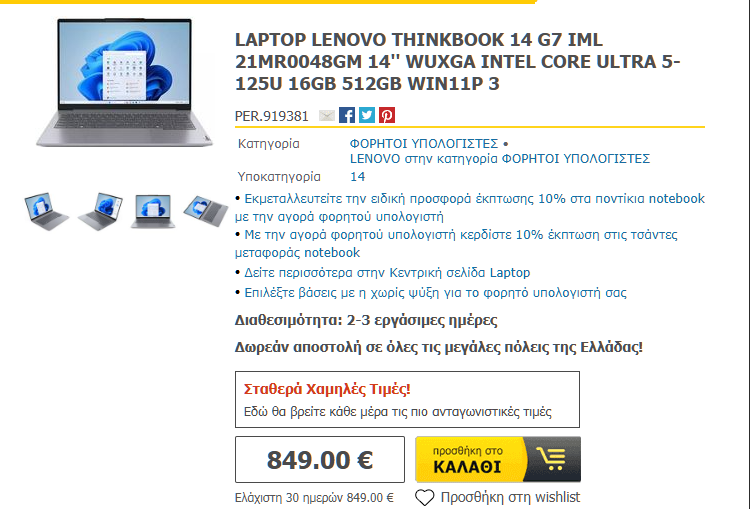This screenshot has width=750, height=509.
Task: Select the third front-view thumbnail
Action: [153, 211]
